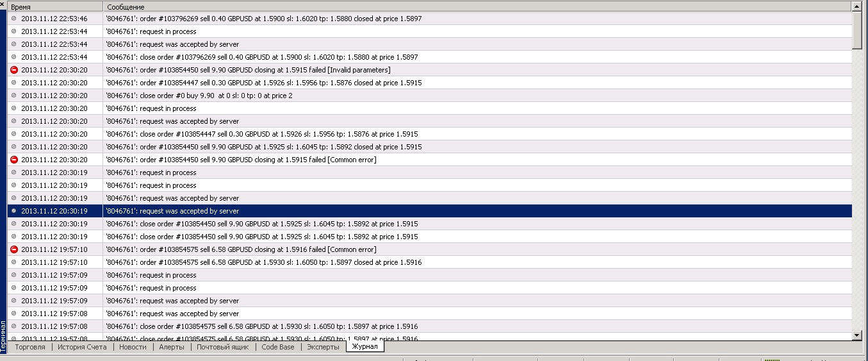Screen dimensions: 868x361
Task: Click the scrollbar down arrow
Action: click(857, 335)
